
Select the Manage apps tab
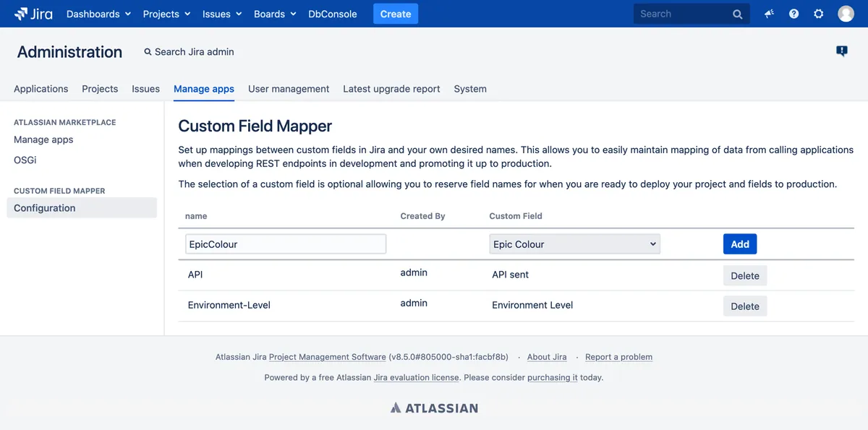204,89
